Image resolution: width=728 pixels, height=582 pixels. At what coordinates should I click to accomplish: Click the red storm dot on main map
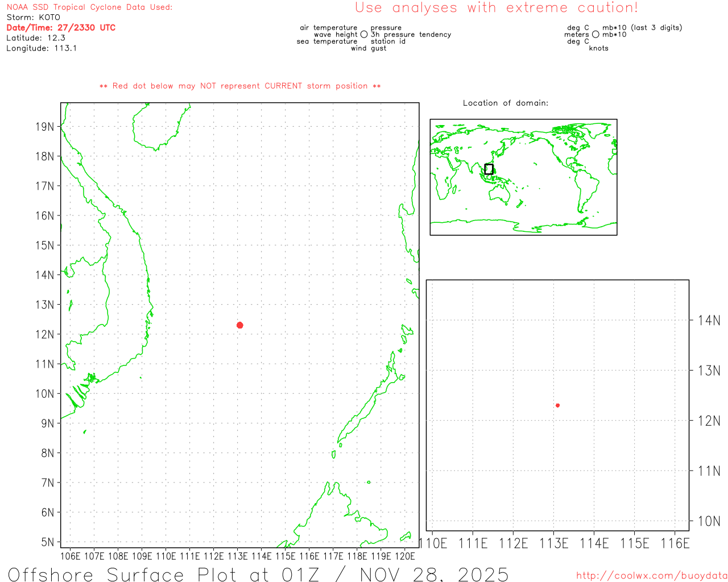pyautogui.click(x=240, y=325)
